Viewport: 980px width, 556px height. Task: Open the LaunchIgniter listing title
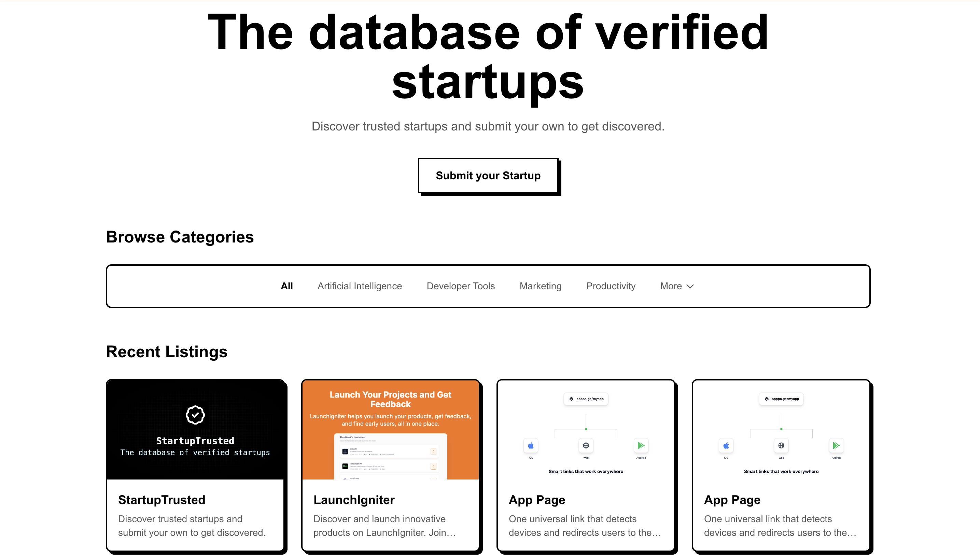(354, 500)
